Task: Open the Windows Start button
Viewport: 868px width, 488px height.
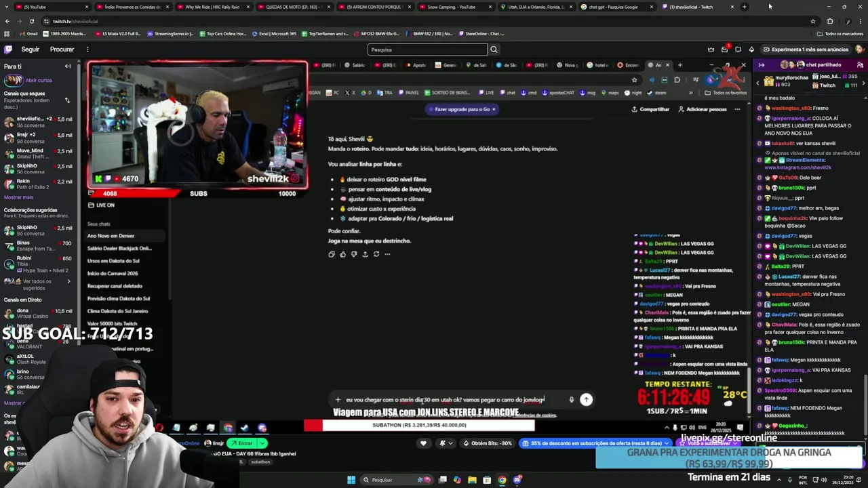Action: pos(351,480)
